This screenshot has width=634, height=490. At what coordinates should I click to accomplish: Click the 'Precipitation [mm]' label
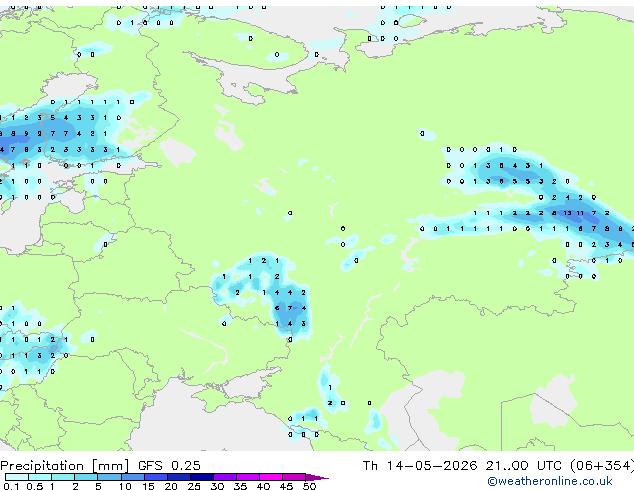pos(65,466)
